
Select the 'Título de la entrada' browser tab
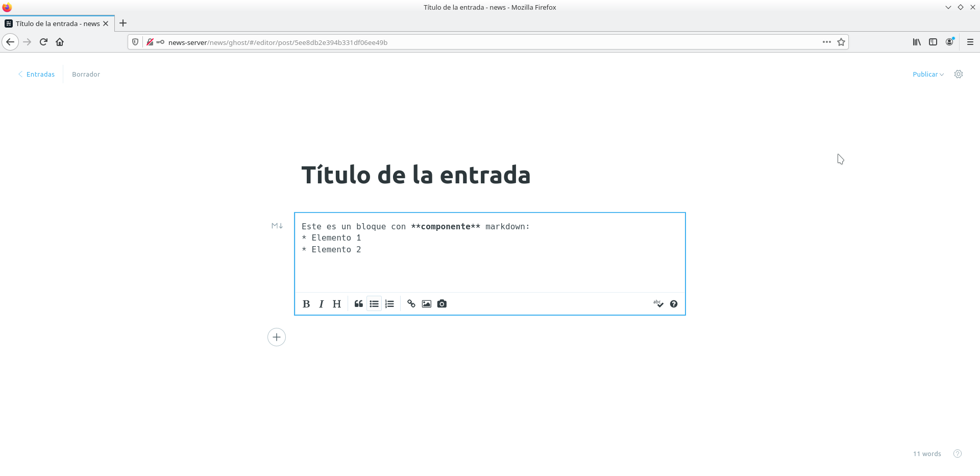(x=57, y=23)
